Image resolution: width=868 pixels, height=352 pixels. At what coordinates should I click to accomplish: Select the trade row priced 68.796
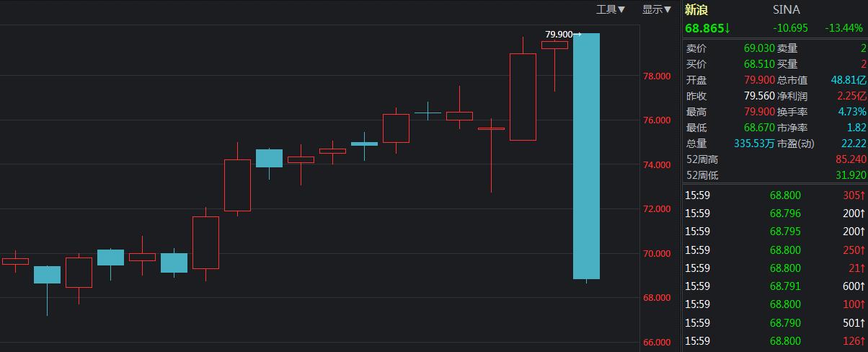[784, 214]
